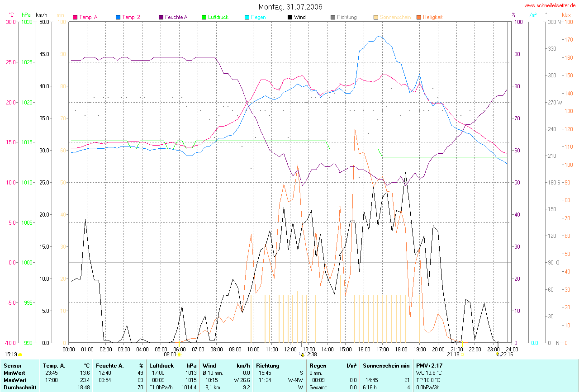
Task: Click the pink Temp. A. legend swatch
Action: pos(75,17)
